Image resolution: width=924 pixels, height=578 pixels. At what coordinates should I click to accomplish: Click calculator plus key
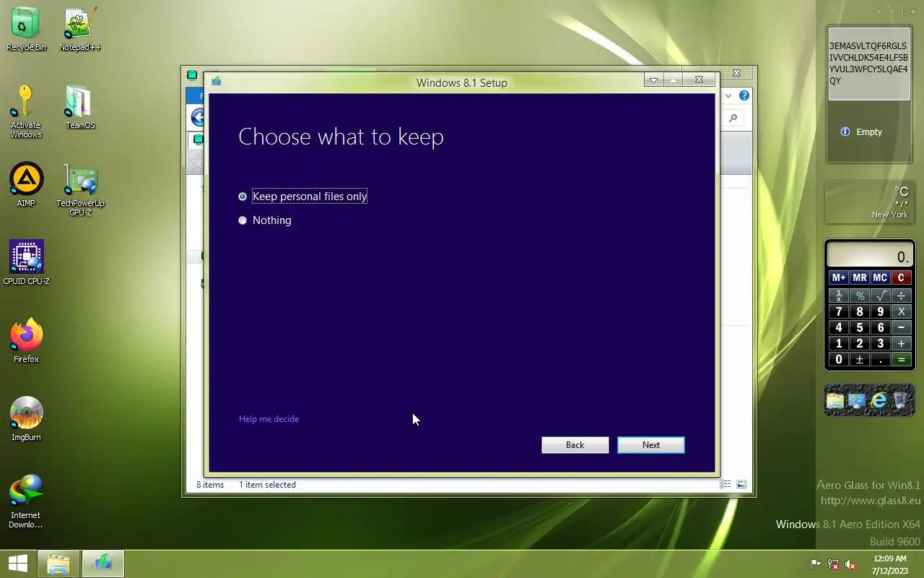point(901,343)
